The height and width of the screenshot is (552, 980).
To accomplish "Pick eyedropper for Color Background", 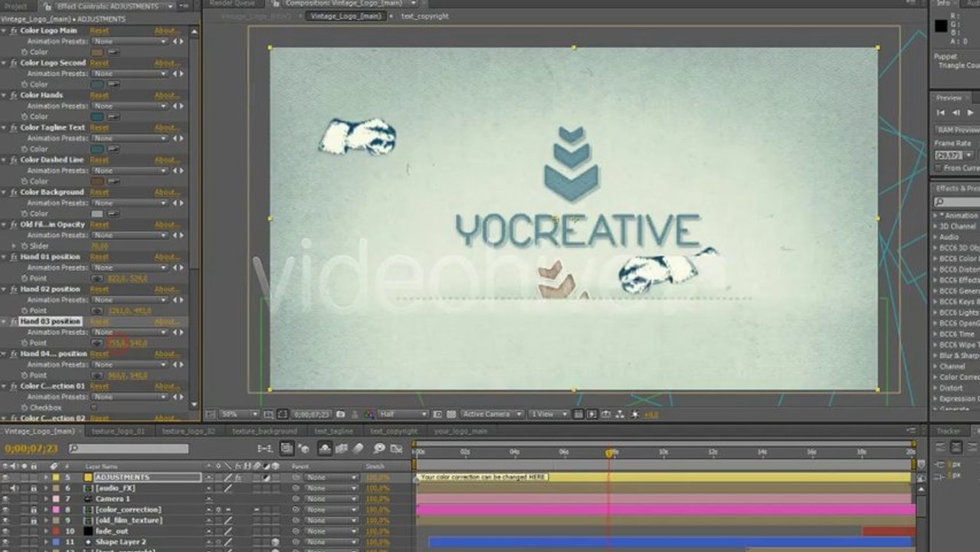I will 113,213.
